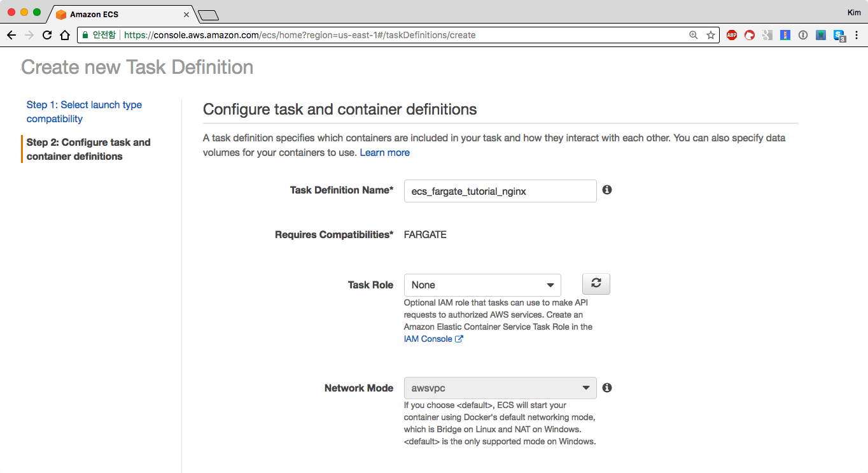Reload the browser page
This screenshot has width=868, height=473.
47,35
